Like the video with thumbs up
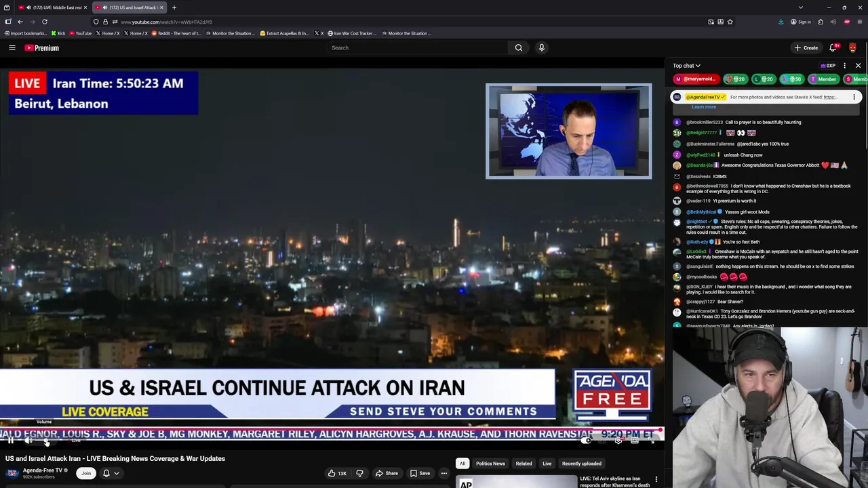Image resolution: width=868 pixels, height=488 pixels. 337,473
